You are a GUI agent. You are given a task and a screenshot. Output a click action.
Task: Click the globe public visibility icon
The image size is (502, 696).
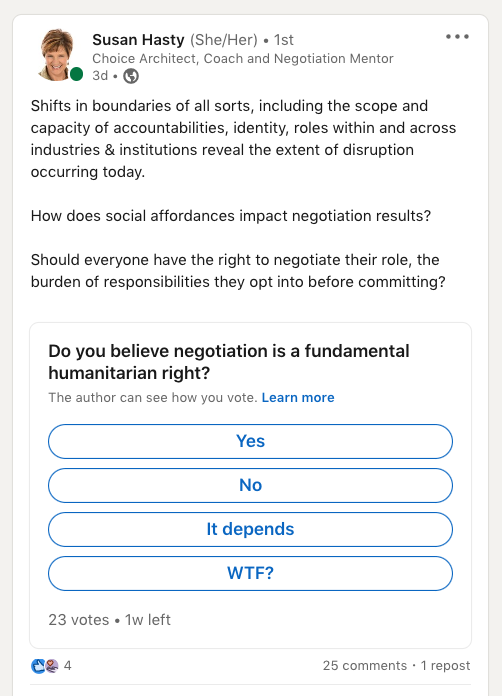pyautogui.click(x=131, y=76)
